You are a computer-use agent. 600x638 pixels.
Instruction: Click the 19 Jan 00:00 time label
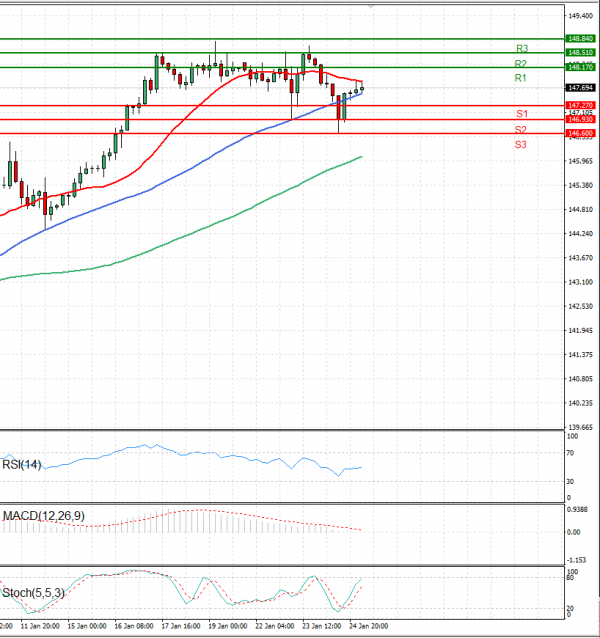tap(228, 626)
